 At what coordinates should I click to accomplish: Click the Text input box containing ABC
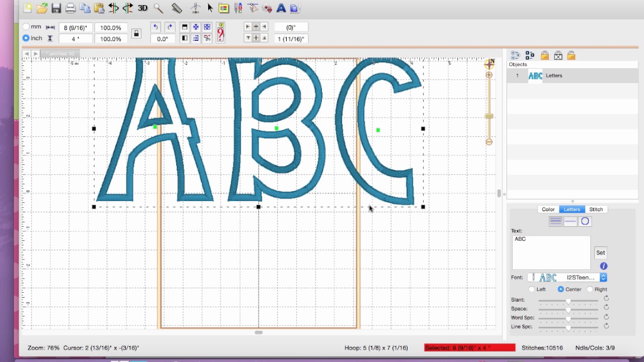click(551, 252)
